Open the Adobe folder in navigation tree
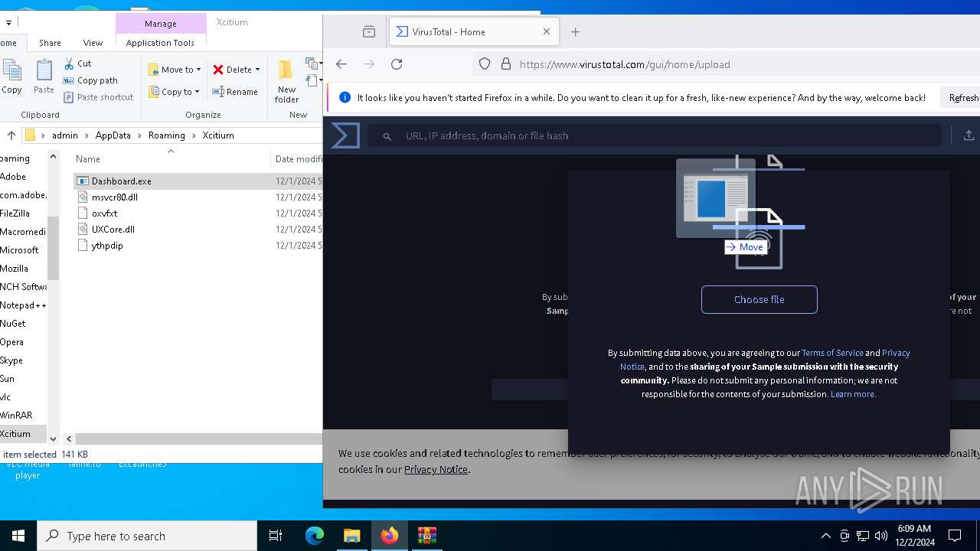Viewport: 980px width, 551px height. [13, 177]
